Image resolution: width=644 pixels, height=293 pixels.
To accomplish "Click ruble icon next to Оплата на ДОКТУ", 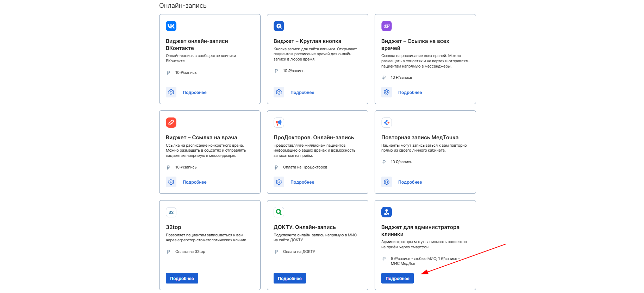I will [x=276, y=252].
